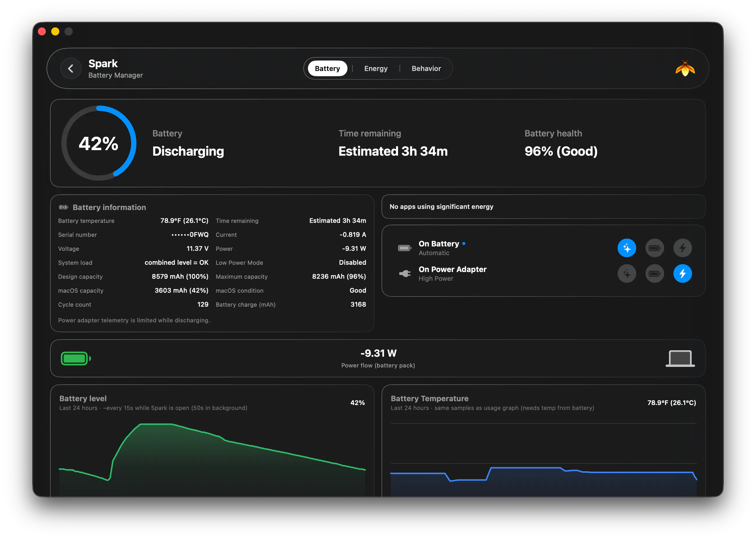Image resolution: width=756 pixels, height=540 pixels.
Task: Click design capacity 8579 mAh (100%)
Action: (x=180, y=277)
